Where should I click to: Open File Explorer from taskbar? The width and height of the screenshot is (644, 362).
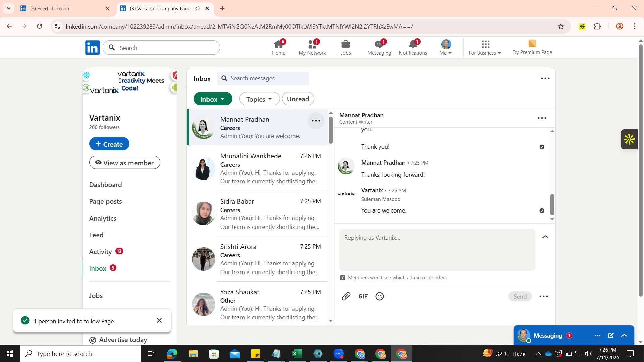point(193,354)
